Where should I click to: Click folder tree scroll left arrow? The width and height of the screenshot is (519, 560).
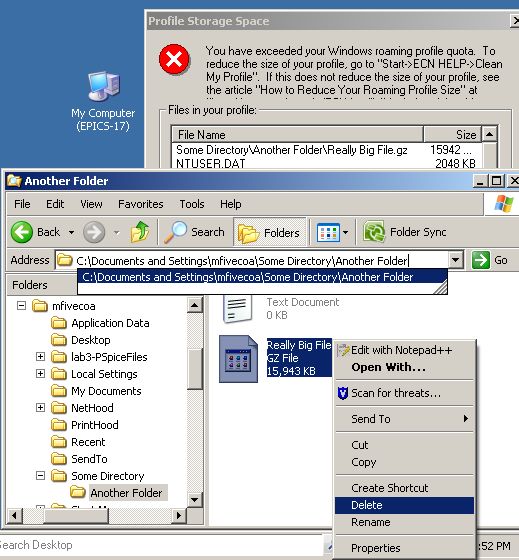coord(14,516)
